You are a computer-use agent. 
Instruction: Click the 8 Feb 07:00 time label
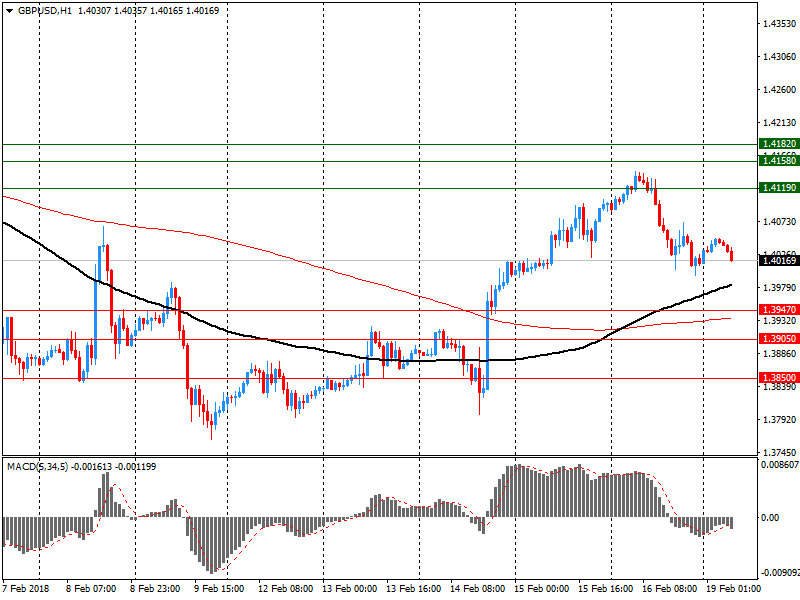click(x=91, y=589)
